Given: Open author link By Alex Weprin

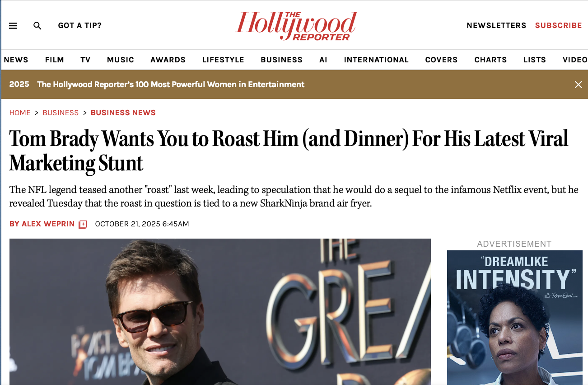Looking at the screenshot, I should point(42,224).
